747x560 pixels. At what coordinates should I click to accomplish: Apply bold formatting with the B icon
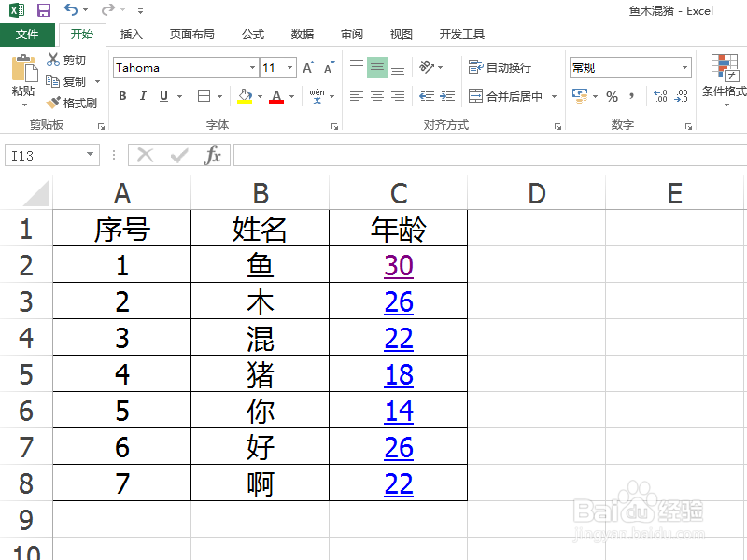tap(122, 96)
